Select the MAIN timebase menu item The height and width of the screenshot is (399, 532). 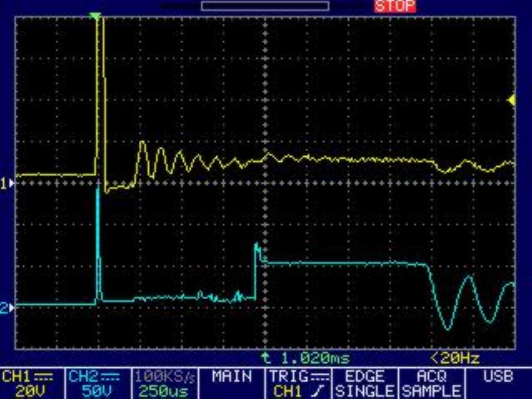[232, 377]
